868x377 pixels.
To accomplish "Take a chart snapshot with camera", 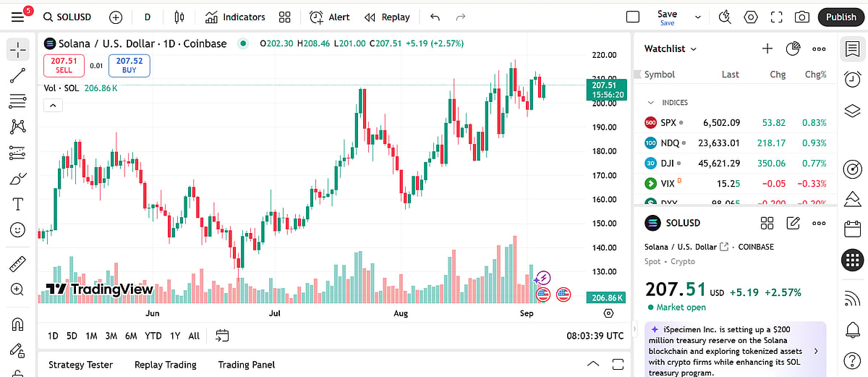I will point(801,17).
